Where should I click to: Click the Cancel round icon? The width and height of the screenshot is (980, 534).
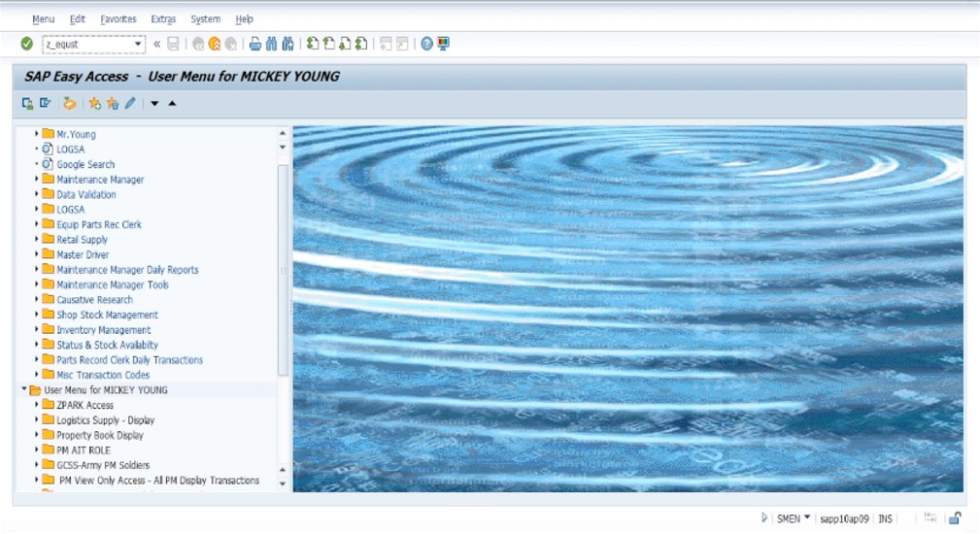coord(230,44)
